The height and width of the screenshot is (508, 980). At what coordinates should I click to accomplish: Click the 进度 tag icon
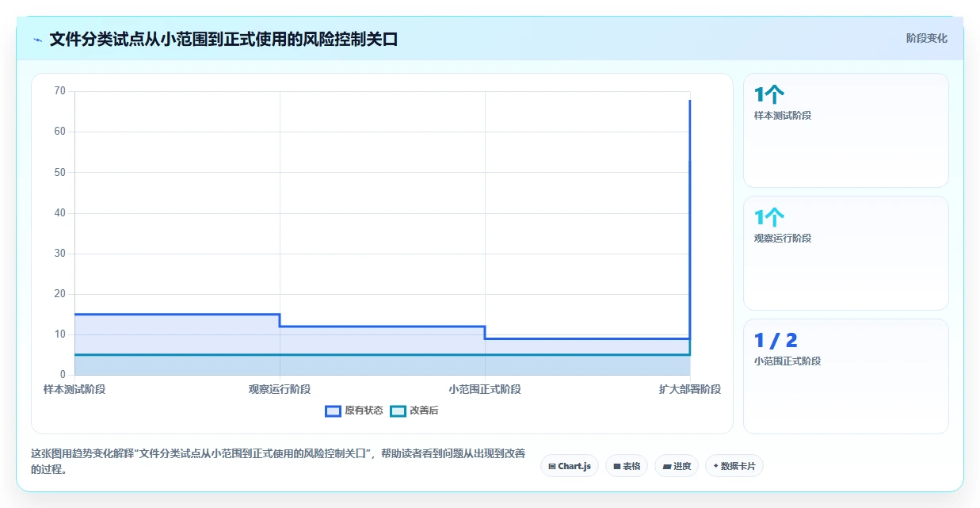tap(667, 467)
